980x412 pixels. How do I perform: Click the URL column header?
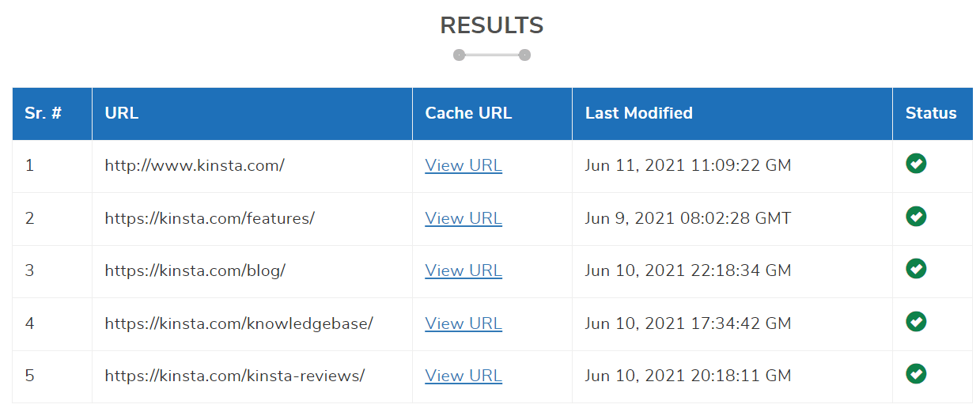point(122,113)
